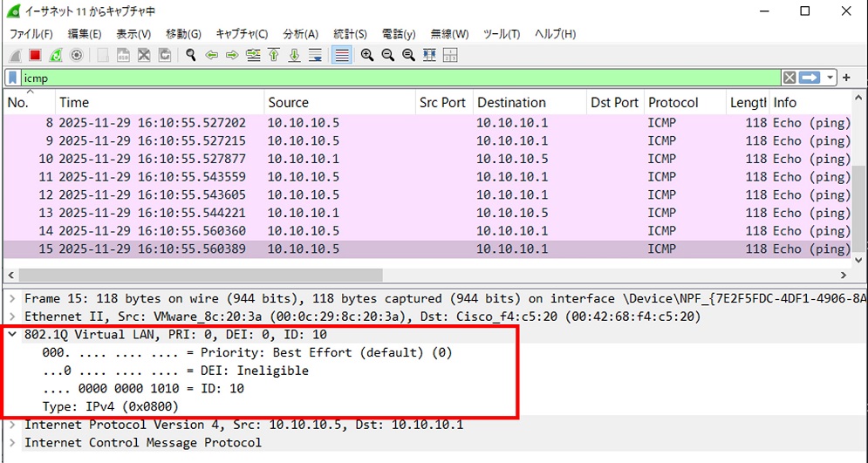This screenshot has width=868, height=463.
Task: Click the icmp display filter field
Action: (393, 78)
